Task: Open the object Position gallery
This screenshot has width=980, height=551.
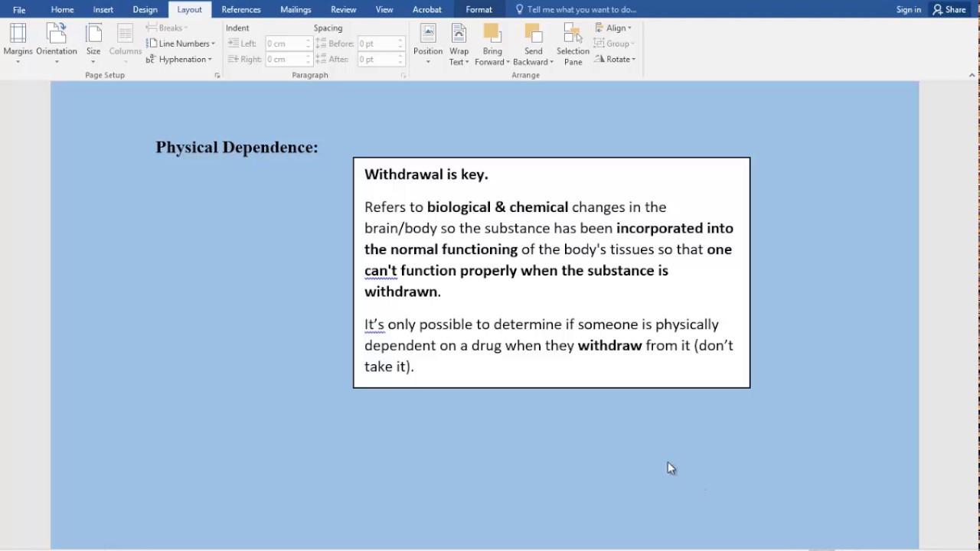Action: 428,44
